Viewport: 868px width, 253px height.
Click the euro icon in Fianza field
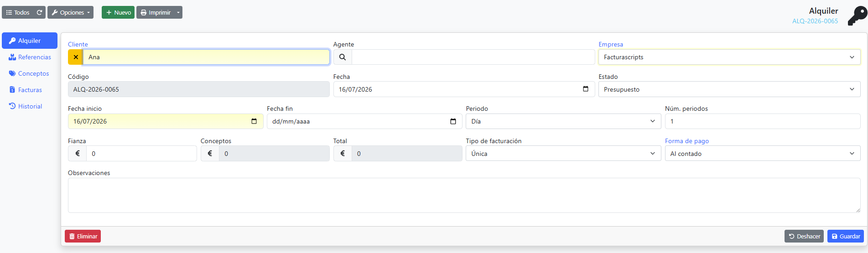click(x=78, y=154)
